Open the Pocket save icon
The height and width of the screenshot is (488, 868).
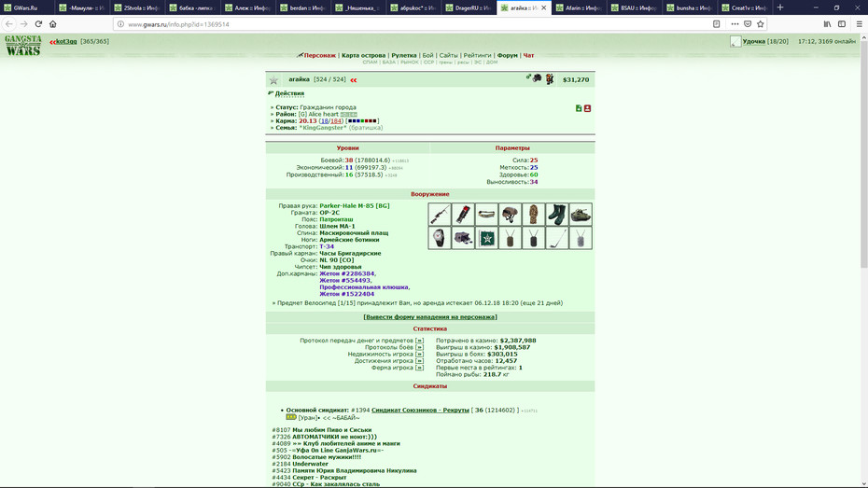click(748, 23)
